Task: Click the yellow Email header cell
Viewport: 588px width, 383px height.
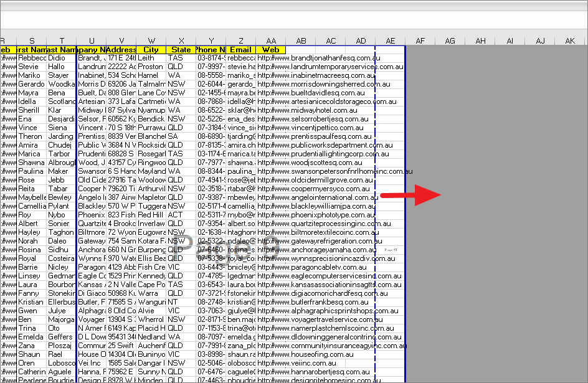Action: pos(240,49)
